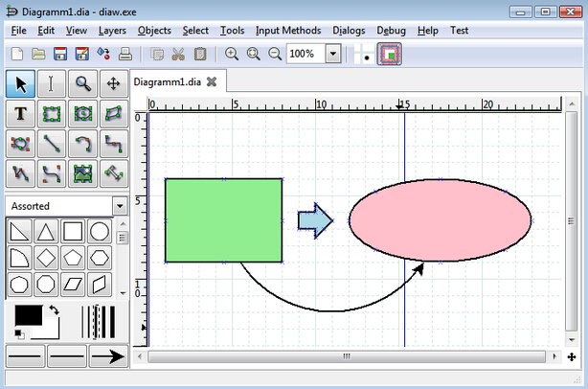Select the Ellipse tool
The image size is (588, 389).
pos(83,114)
